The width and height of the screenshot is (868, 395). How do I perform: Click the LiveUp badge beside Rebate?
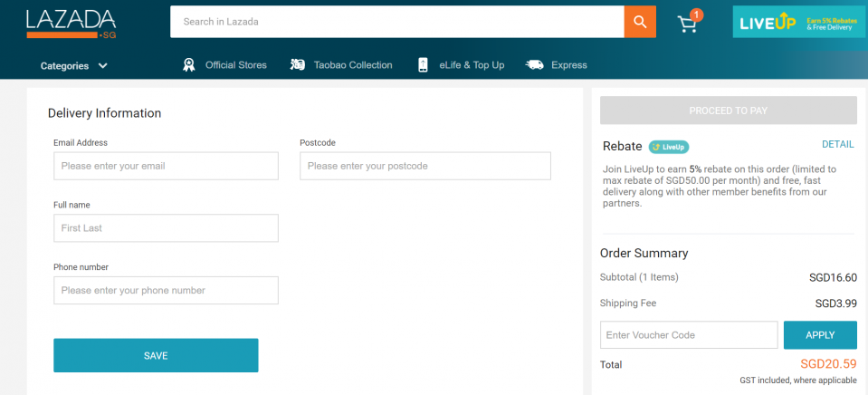tap(669, 146)
